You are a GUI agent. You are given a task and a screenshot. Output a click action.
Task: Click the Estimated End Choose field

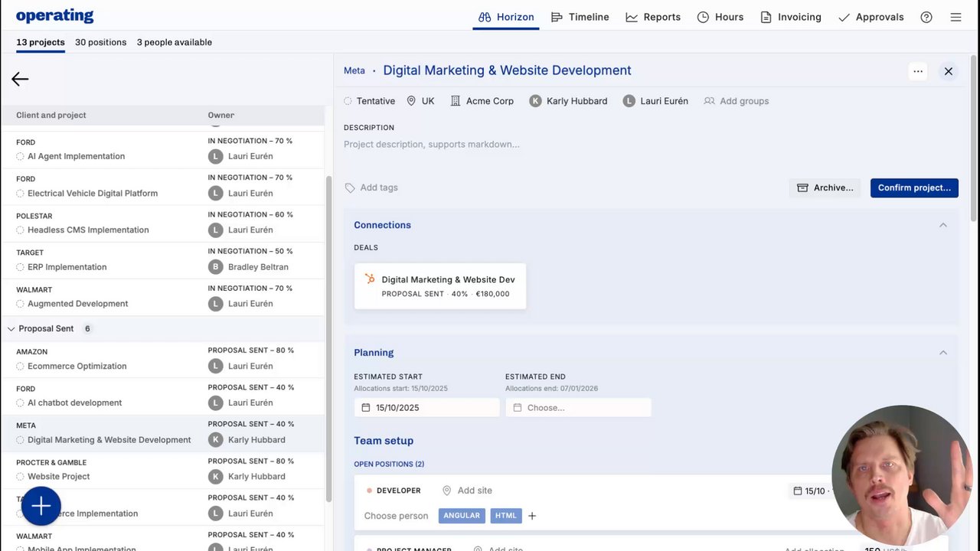[x=578, y=408]
